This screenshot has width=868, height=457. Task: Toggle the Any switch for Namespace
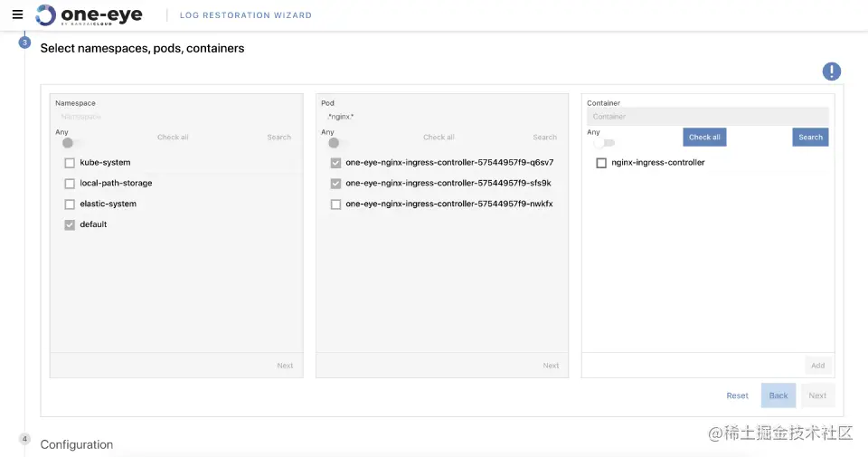click(x=71, y=143)
